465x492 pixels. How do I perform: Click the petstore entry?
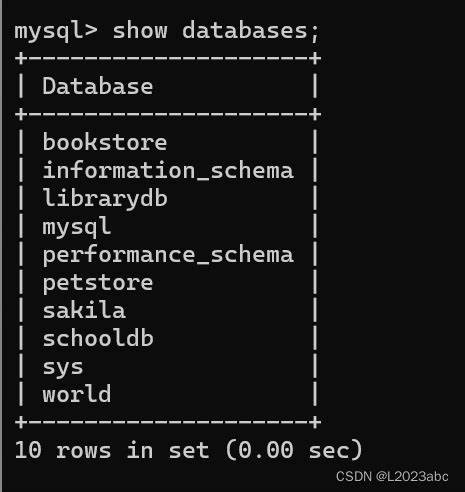click(x=98, y=283)
